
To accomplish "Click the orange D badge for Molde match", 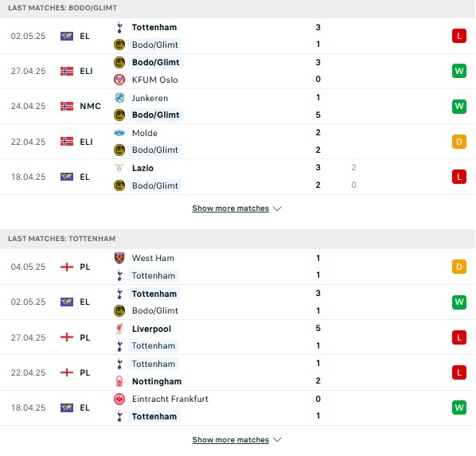I will (x=459, y=142).
